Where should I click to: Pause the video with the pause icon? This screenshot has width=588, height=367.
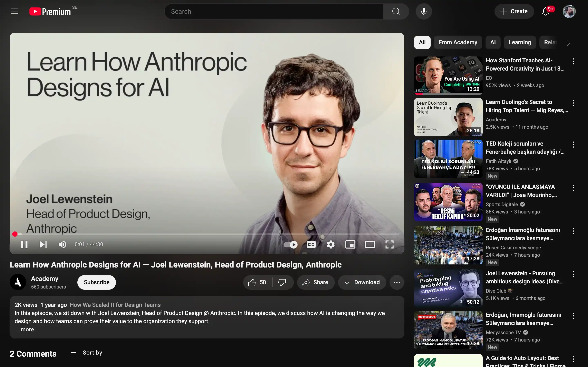(x=24, y=244)
